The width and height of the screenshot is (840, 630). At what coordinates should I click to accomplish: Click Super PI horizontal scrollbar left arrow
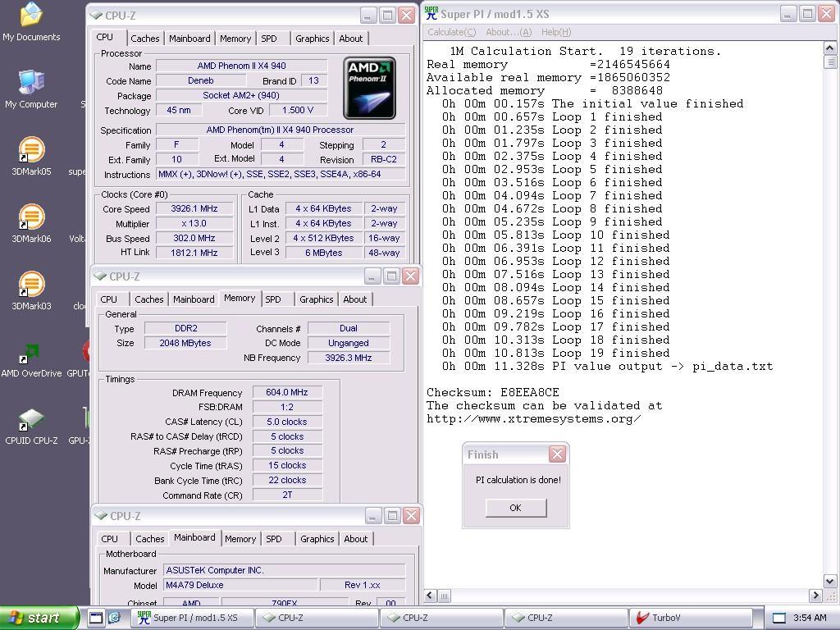coord(431,596)
